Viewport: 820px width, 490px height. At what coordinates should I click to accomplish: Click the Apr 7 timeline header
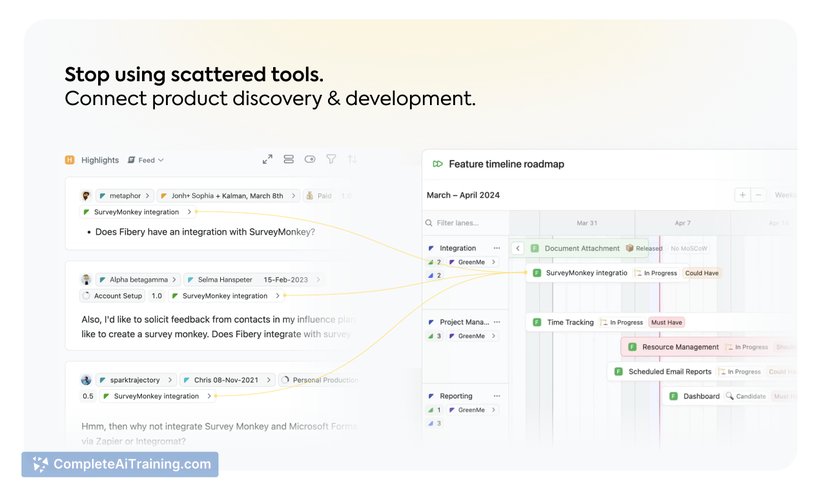pos(682,223)
